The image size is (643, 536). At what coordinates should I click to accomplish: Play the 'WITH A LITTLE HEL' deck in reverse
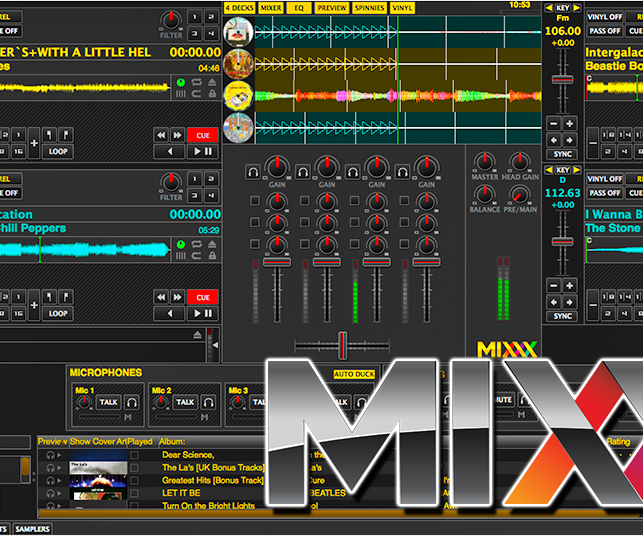(x=170, y=152)
